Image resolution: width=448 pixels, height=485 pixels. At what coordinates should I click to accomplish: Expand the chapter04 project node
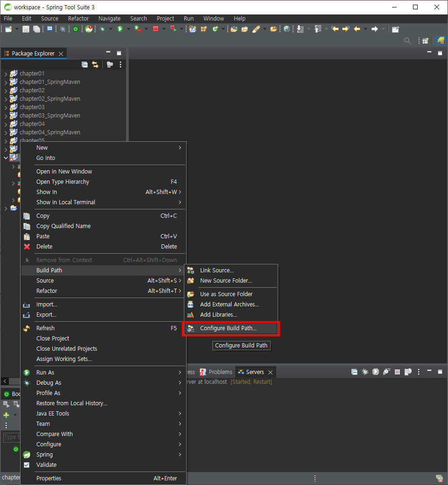6,124
